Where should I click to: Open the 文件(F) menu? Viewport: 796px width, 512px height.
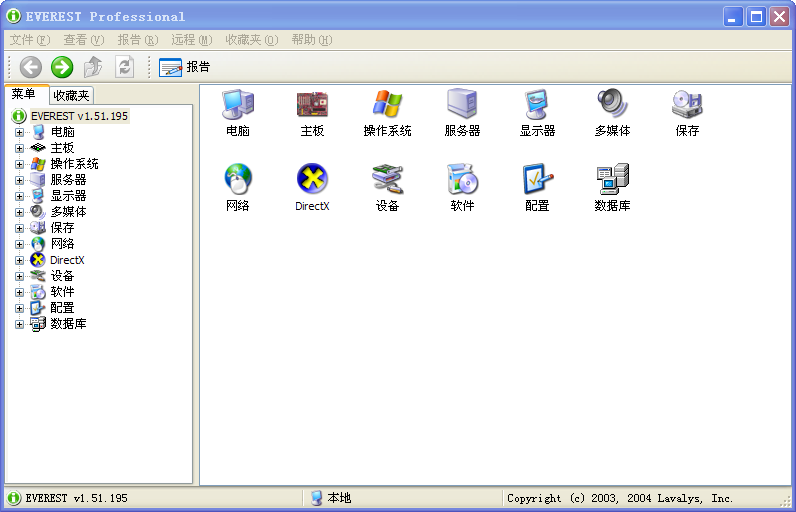coord(30,40)
